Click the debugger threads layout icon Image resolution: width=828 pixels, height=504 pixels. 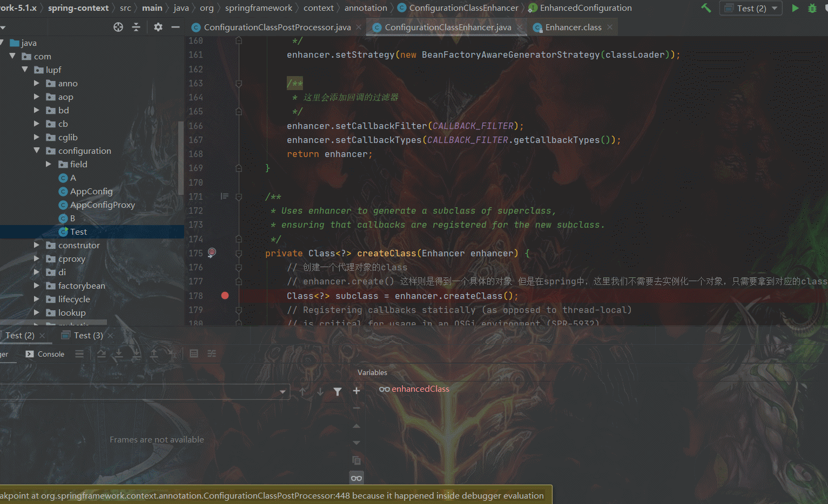79,354
